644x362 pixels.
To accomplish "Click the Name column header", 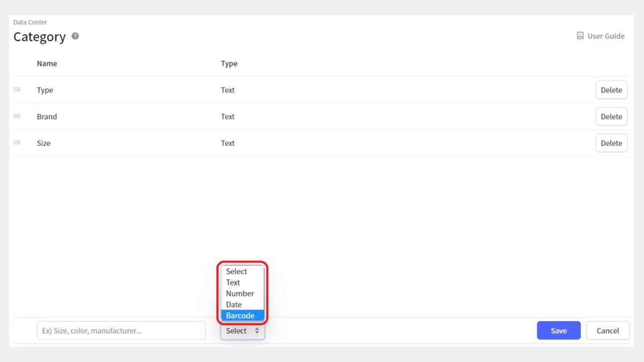I will point(47,63).
